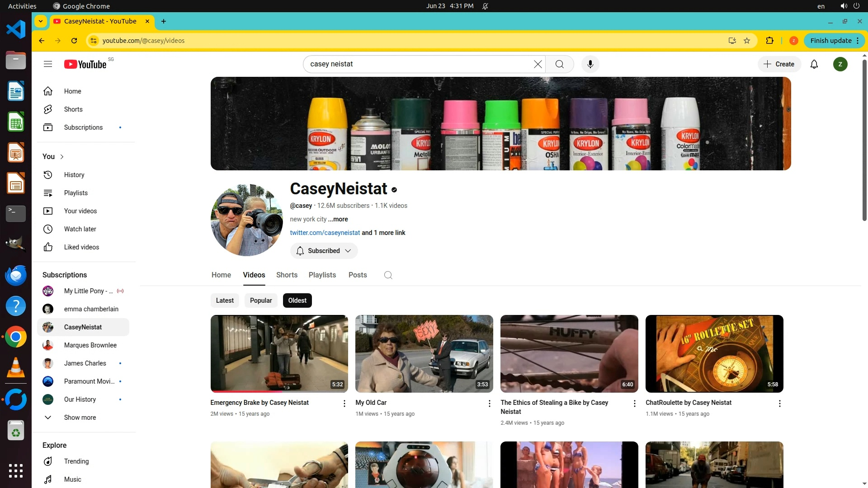Switch to the Shorts channel tab
The height and width of the screenshot is (488, 868).
click(x=287, y=275)
